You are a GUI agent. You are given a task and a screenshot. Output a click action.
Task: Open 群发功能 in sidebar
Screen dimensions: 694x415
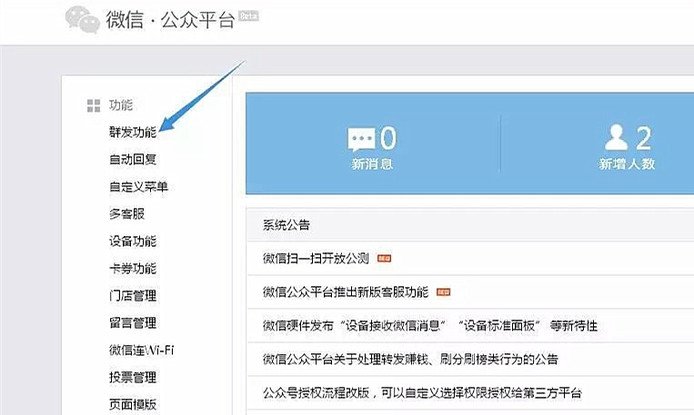[133, 132]
